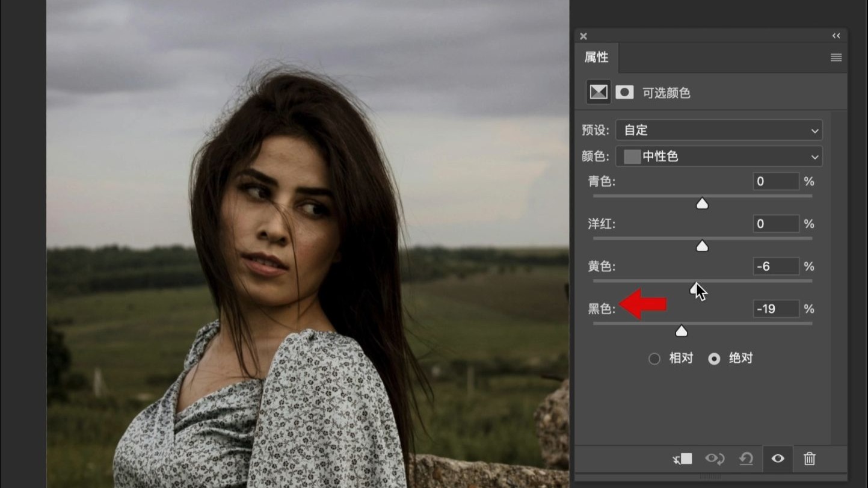Select the layer mask icon
Image resolution: width=868 pixels, height=488 pixels.
[x=624, y=92]
